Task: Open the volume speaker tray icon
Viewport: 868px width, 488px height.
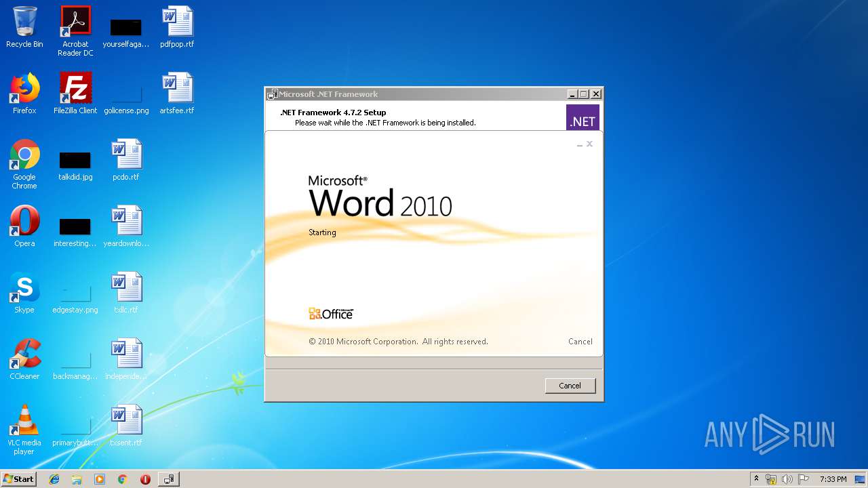Action: click(787, 479)
